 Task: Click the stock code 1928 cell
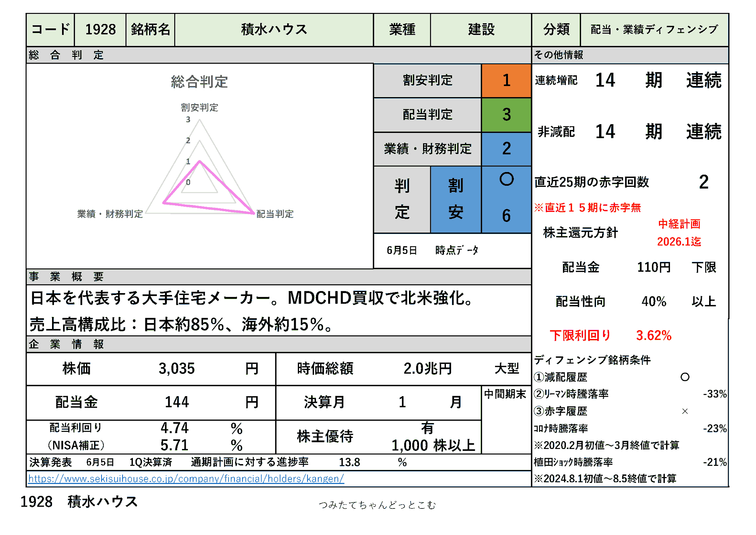point(100,30)
